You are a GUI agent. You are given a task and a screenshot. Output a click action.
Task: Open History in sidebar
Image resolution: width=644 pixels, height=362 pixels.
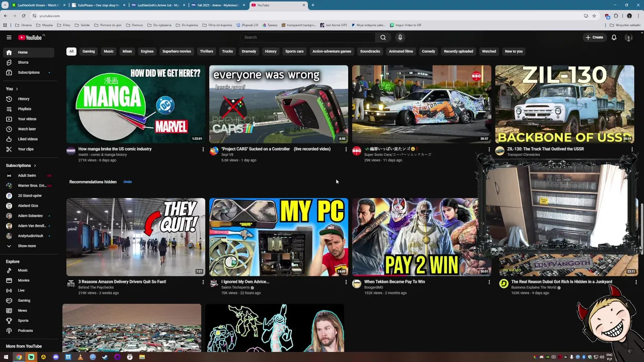pos(29,99)
